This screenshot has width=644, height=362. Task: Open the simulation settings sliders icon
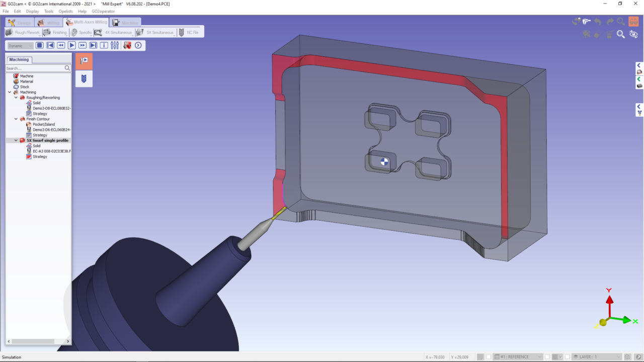pyautogui.click(x=115, y=46)
